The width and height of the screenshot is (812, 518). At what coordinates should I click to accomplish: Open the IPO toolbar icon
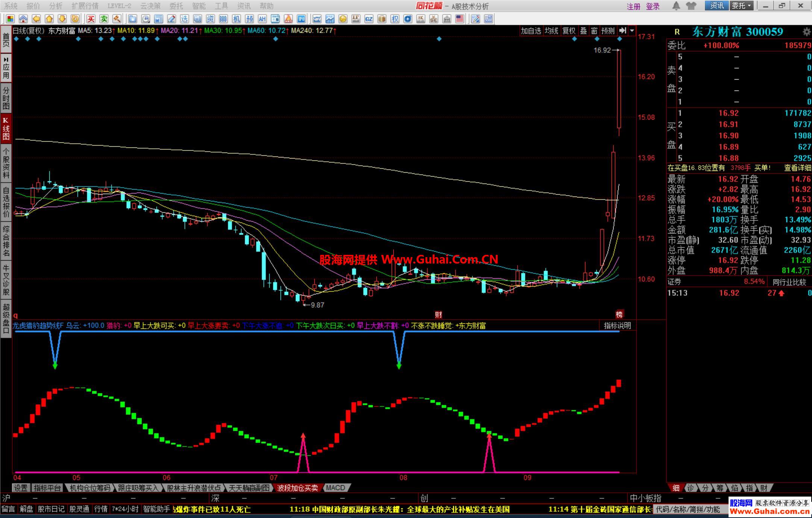301,19
